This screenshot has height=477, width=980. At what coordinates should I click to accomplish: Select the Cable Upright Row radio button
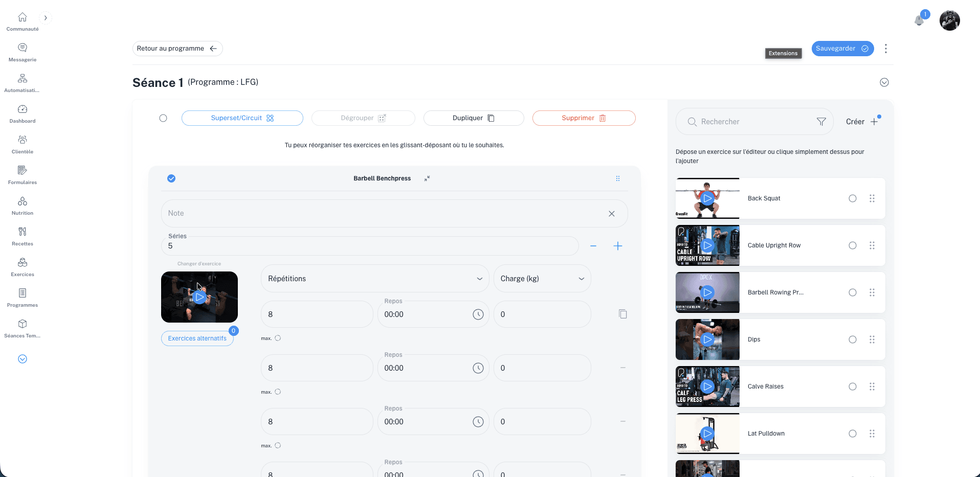(852, 245)
